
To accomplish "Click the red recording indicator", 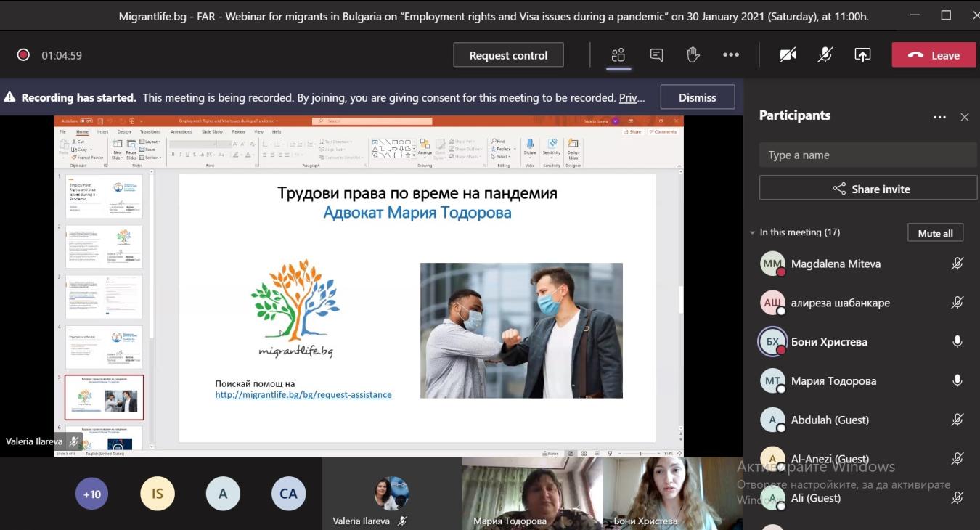I will point(23,55).
